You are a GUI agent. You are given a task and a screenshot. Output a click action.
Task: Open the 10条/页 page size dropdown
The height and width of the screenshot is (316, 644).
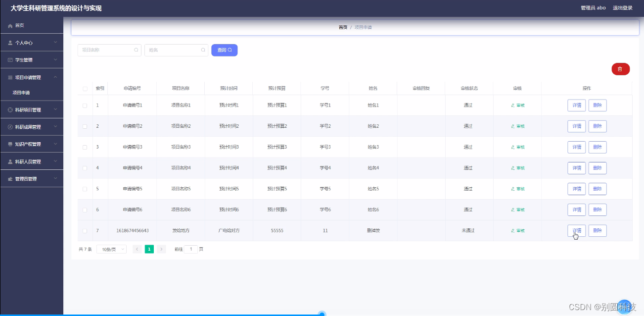[x=111, y=249]
